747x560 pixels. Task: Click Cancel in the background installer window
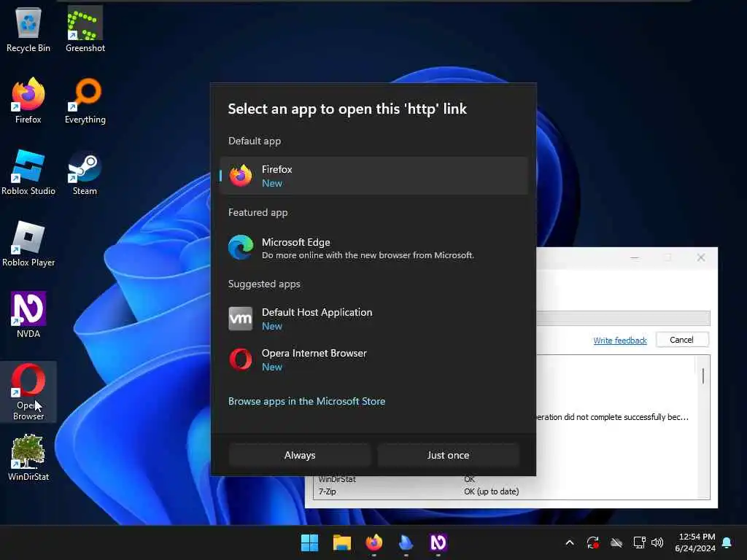682,340
